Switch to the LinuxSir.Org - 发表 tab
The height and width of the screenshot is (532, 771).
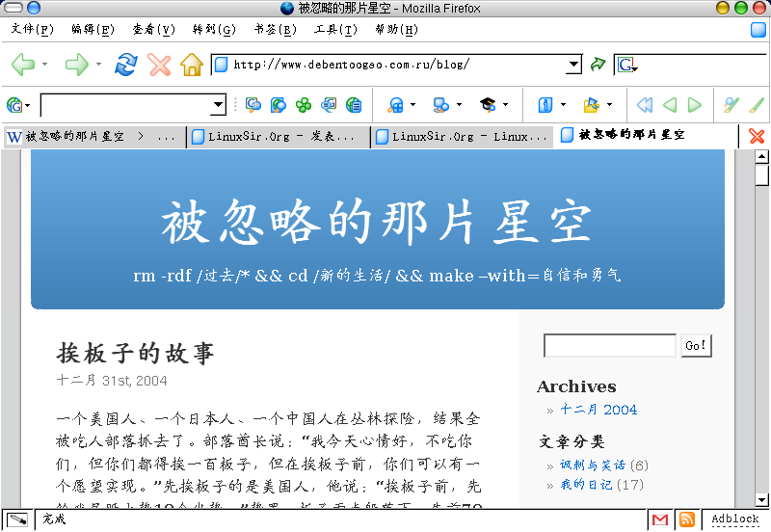[279, 137]
